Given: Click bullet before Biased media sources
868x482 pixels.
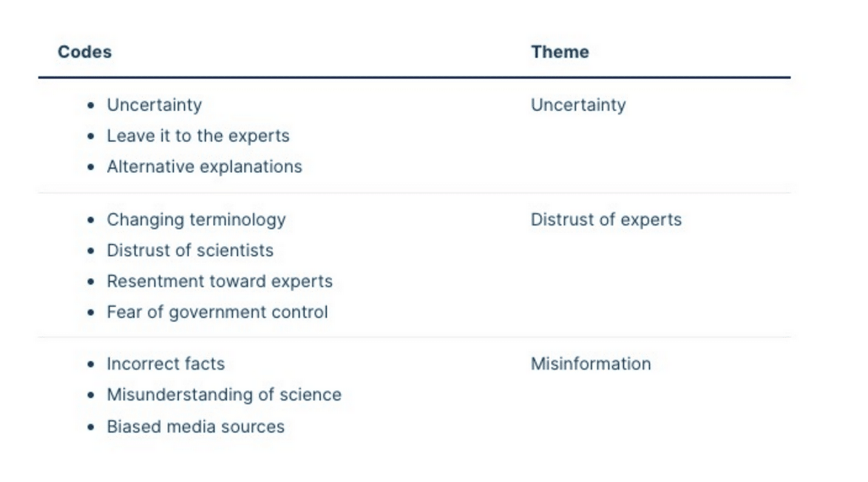Looking at the screenshot, I should pyautogui.click(x=91, y=427).
